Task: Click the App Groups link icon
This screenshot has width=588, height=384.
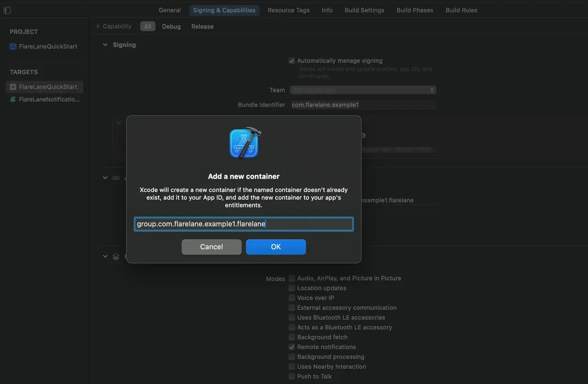Action: pyautogui.click(x=116, y=178)
